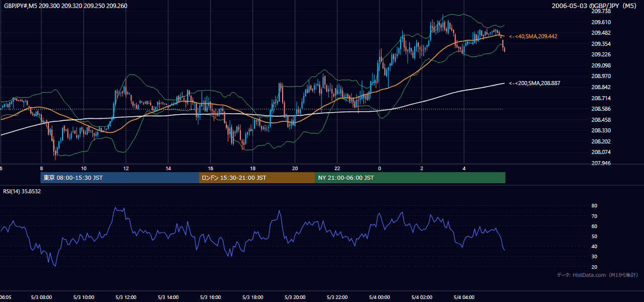Click hour label 10 under the price chart

pos(84,169)
